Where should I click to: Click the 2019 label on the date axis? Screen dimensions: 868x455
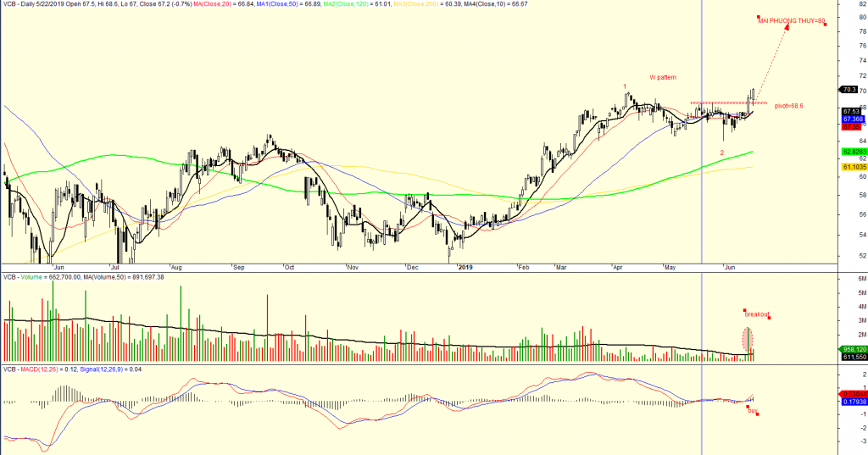click(464, 266)
